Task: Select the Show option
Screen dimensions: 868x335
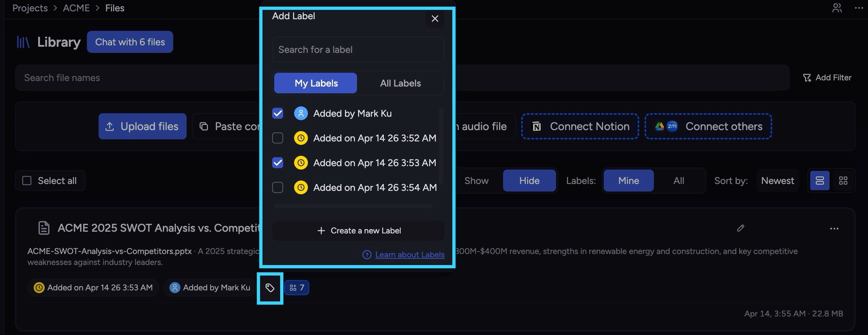Action: pyautogui.click(x=476, y=181)
